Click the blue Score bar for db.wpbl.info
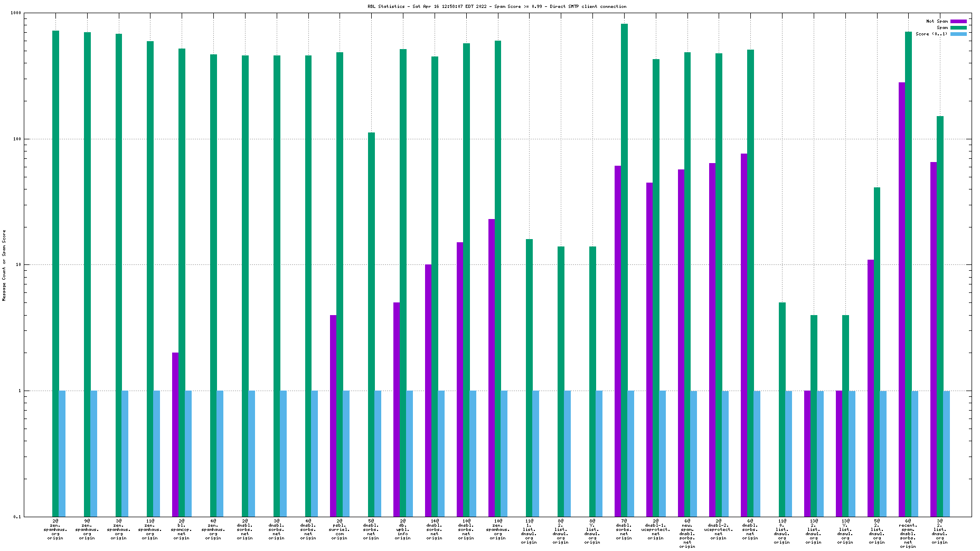 (409, 453)
